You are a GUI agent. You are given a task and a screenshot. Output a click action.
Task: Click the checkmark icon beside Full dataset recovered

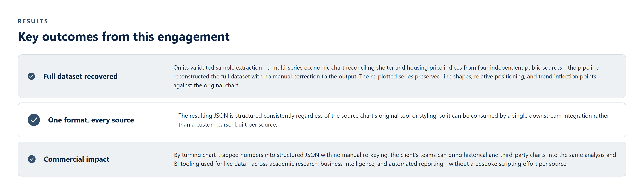pos(31,76)
